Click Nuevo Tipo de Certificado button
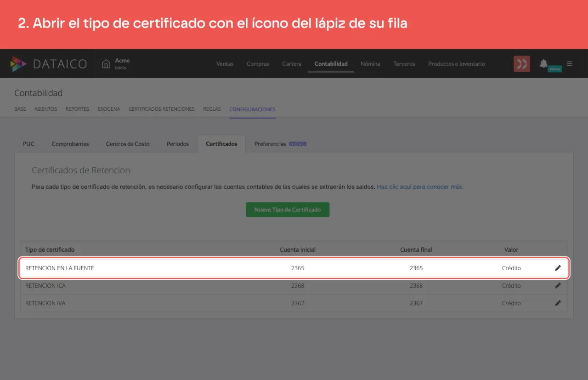The image size is (588, 380). point(288,210)
